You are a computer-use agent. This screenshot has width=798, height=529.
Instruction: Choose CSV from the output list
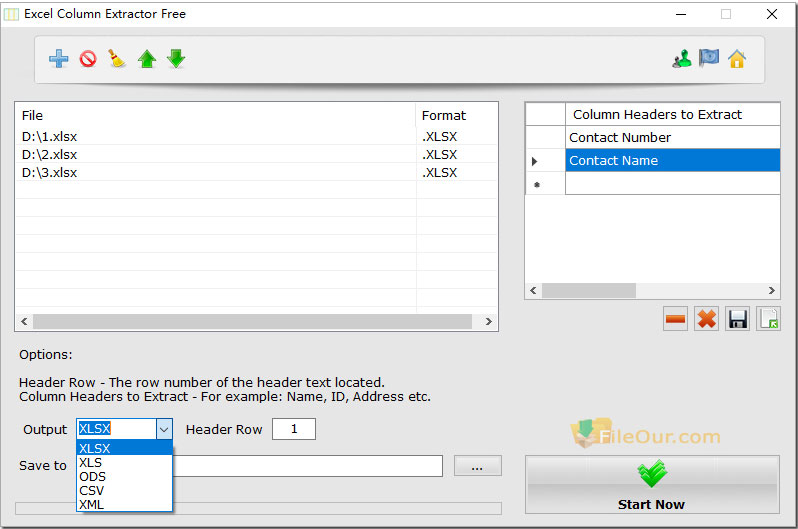[x=125, y=491]
